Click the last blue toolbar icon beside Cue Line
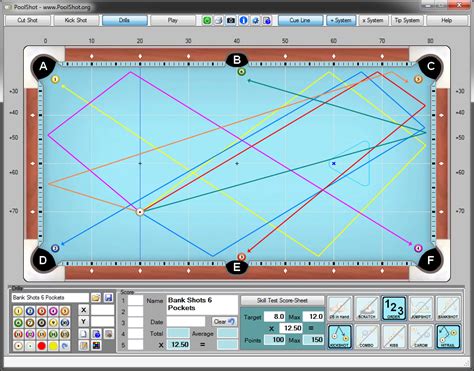474x371 pixels. (x=267, y=21)
